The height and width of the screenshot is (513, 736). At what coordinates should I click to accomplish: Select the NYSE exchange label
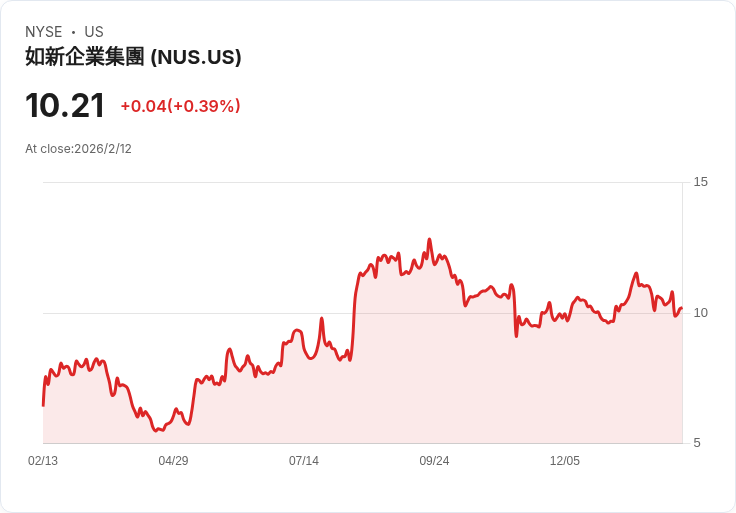[44, 32]
